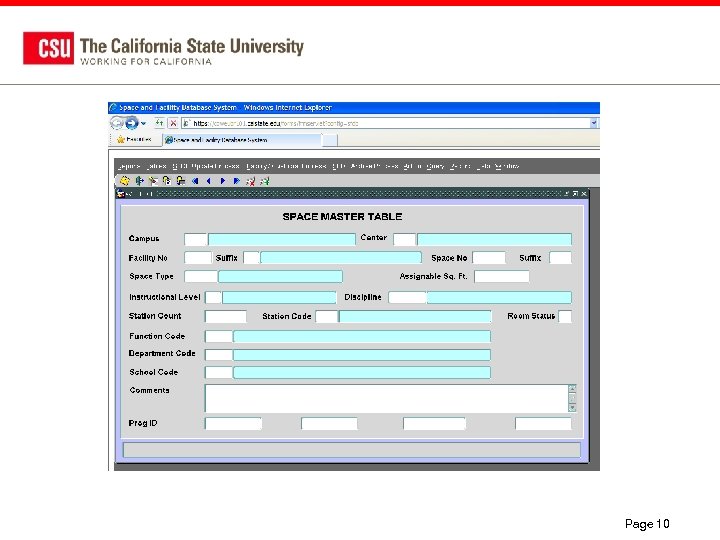Screen dimensions: 720x540
Task: Click the green arrows second toolbar icon
Action: 139,181
